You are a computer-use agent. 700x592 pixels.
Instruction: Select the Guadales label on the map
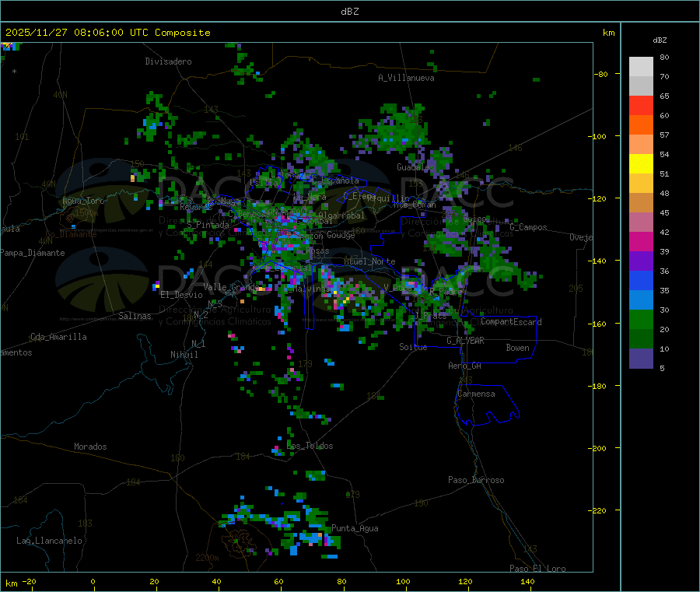(x=415, y=167)
